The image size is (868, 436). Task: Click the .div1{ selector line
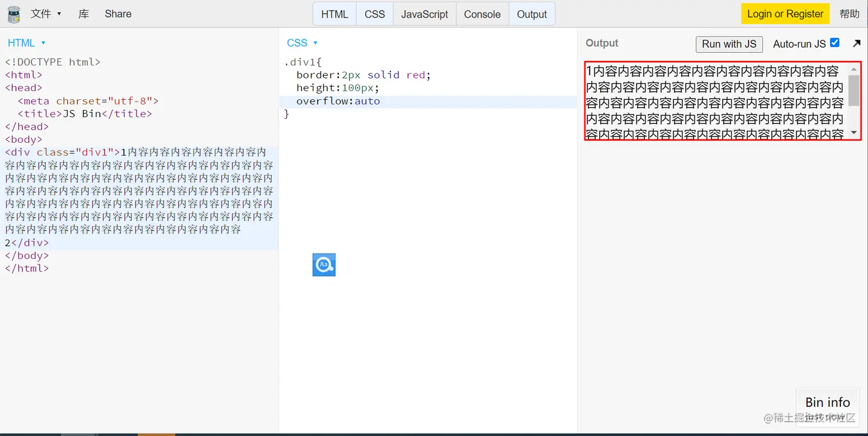point(303,62)
